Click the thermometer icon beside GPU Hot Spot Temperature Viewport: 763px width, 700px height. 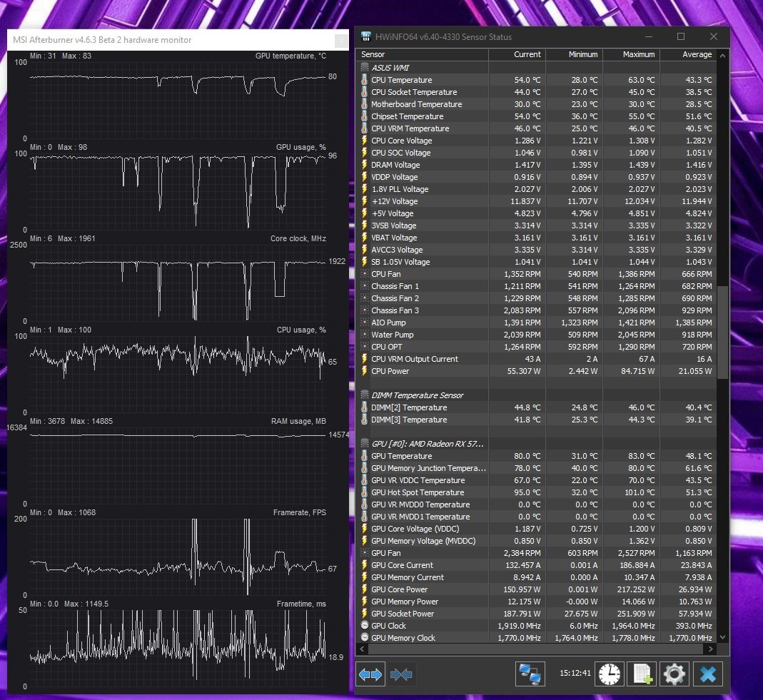click(x=365, y=492)
